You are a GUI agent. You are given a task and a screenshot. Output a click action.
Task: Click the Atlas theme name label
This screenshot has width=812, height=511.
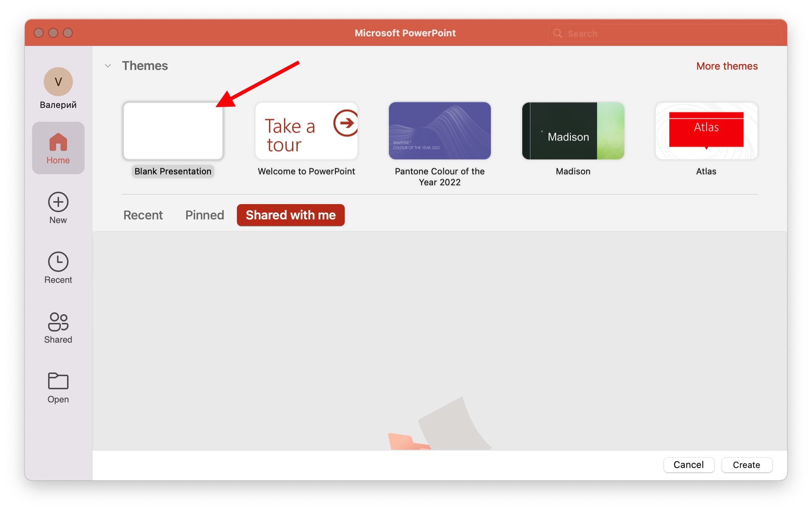706,171
